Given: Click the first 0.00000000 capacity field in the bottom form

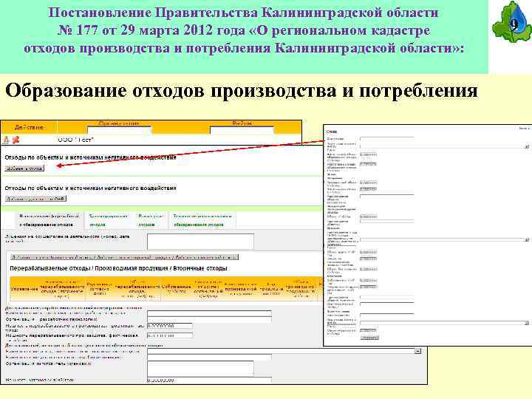Looking at the screenshot, I should click(170, 326).
